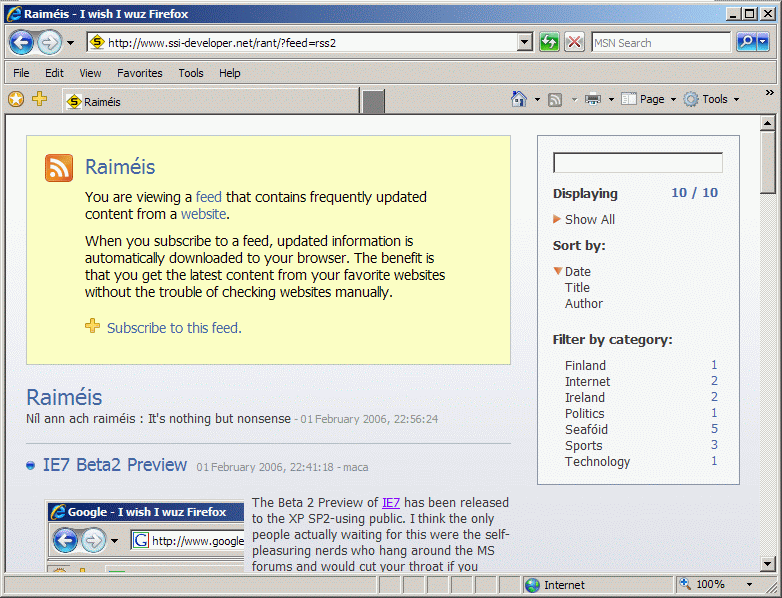Click the Forward navigation arrow

coord(49,42)
